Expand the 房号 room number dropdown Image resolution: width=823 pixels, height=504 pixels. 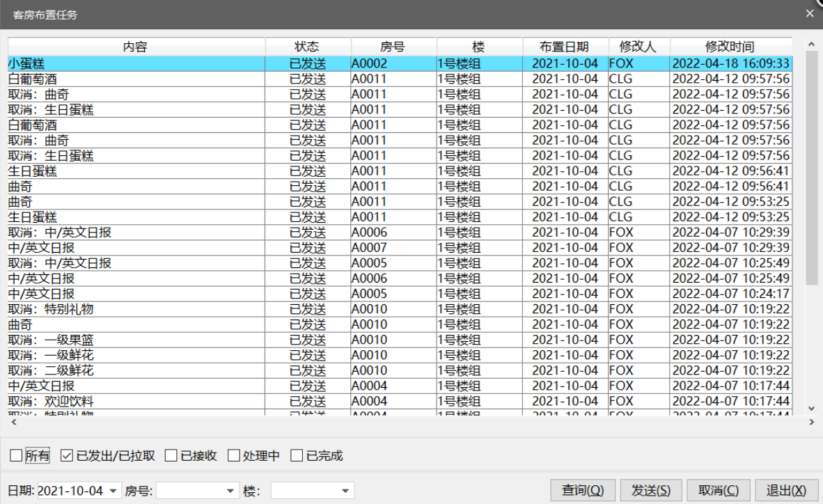[x=232, y=491]
